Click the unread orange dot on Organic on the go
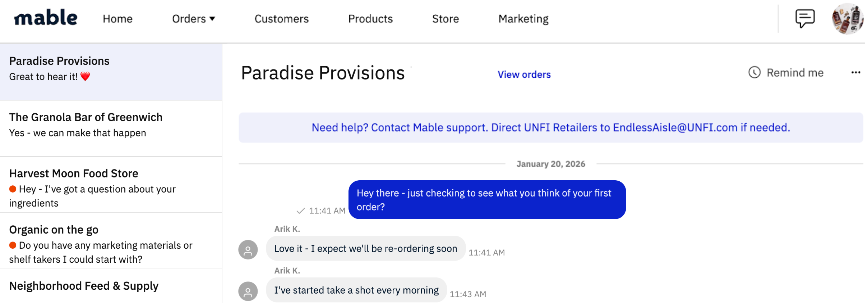868x303 pixels. [13, 245]
